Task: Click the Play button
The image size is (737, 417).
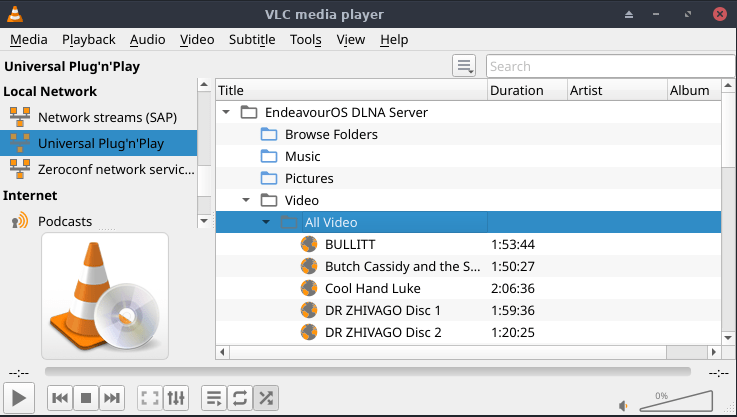Action: [19, 398]
